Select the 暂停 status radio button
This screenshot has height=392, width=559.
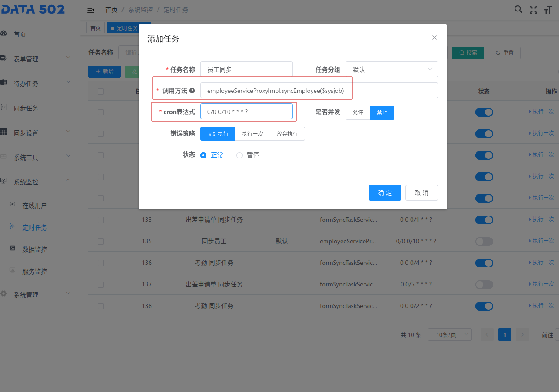coord(239,155)
